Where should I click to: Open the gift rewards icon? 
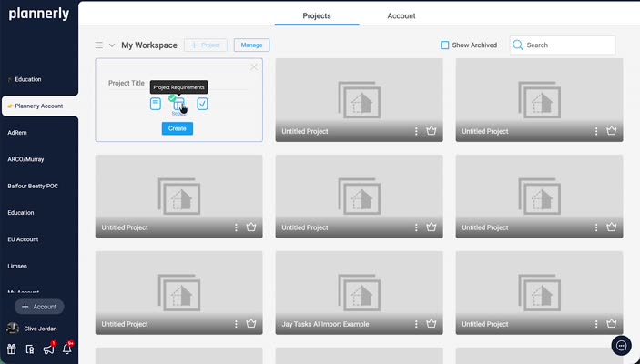[12, 349]
